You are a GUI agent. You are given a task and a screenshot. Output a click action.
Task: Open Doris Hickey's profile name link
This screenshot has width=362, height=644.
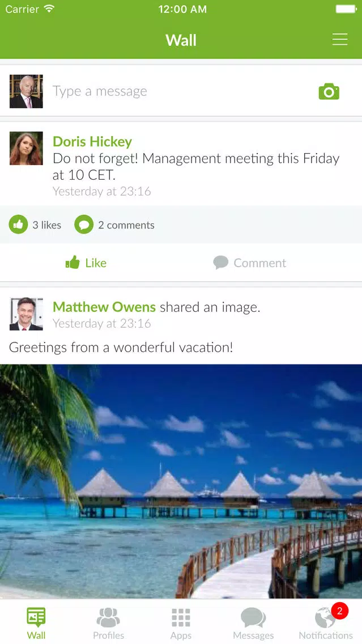(x=92, y=142)
